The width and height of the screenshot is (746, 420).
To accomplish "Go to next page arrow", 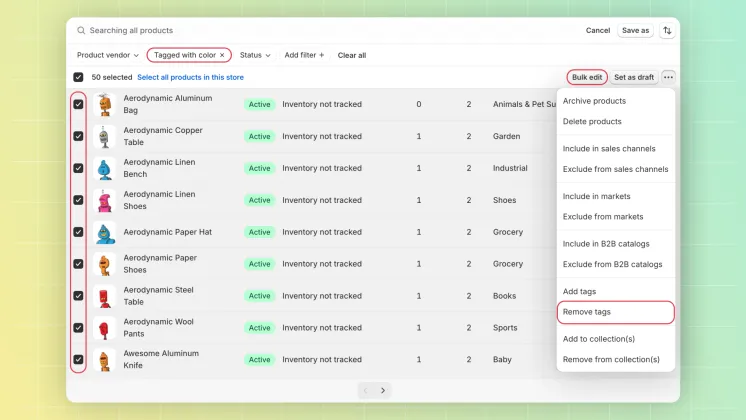I will click(383, 391).
